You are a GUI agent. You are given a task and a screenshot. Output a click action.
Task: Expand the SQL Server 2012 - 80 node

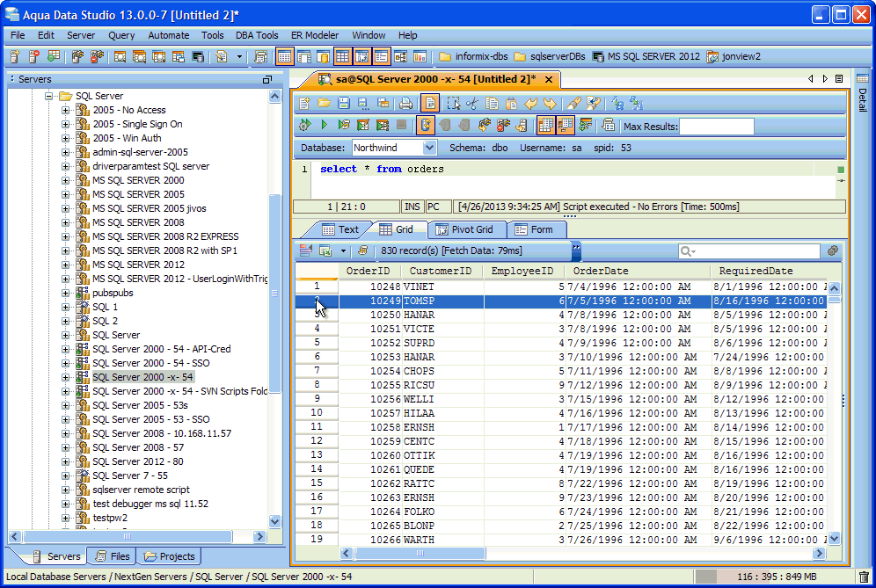[x=65, y=461]
